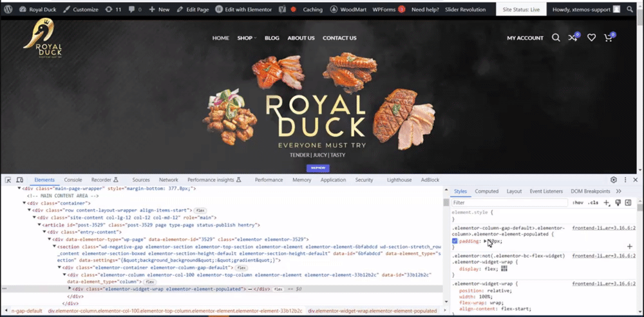Viewport: 644px width, 317px height.
Task: Click the site search magnifier icon
Action: point(556,38)
